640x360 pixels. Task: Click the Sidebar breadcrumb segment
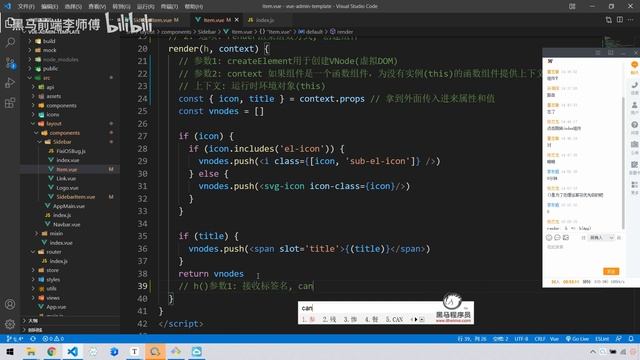coord(207,31)
